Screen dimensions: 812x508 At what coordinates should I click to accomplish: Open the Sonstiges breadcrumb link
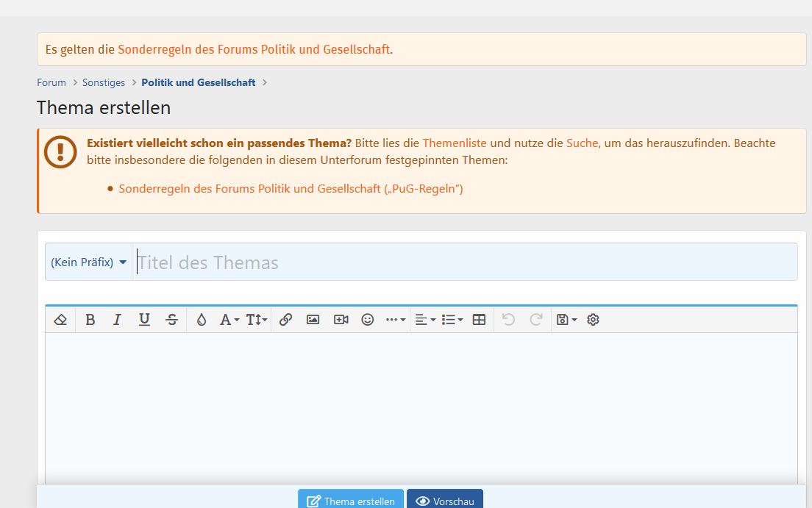tap(104, 82)
